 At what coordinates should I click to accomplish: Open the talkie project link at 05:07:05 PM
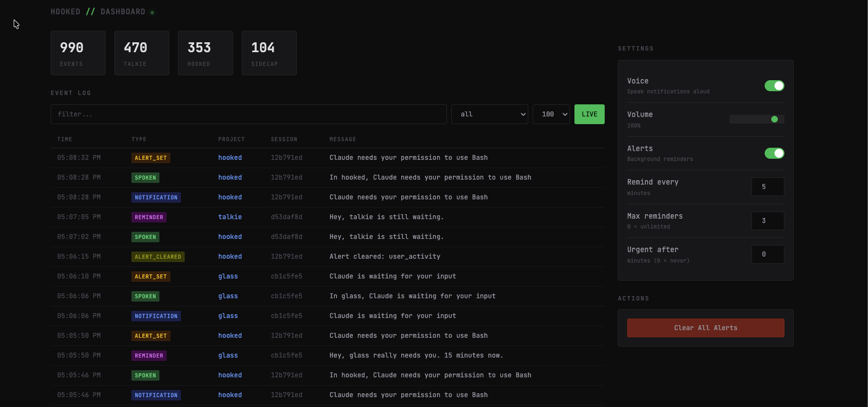230,217
